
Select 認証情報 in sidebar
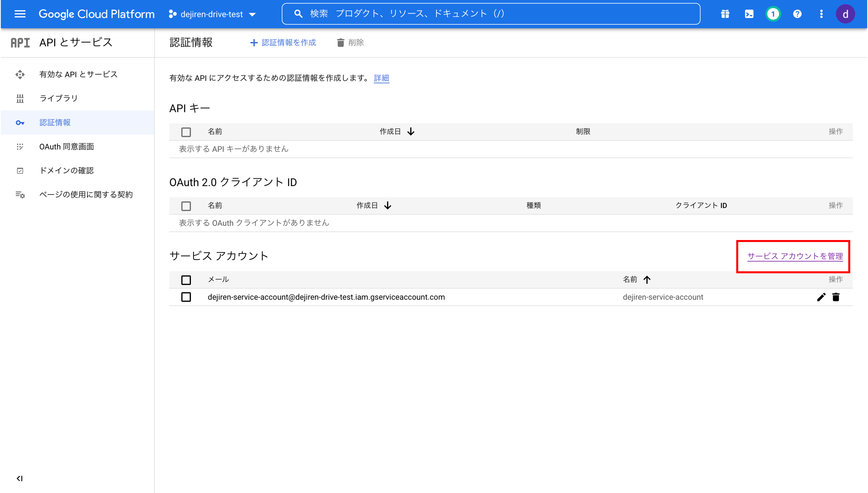tap(78, 123)
